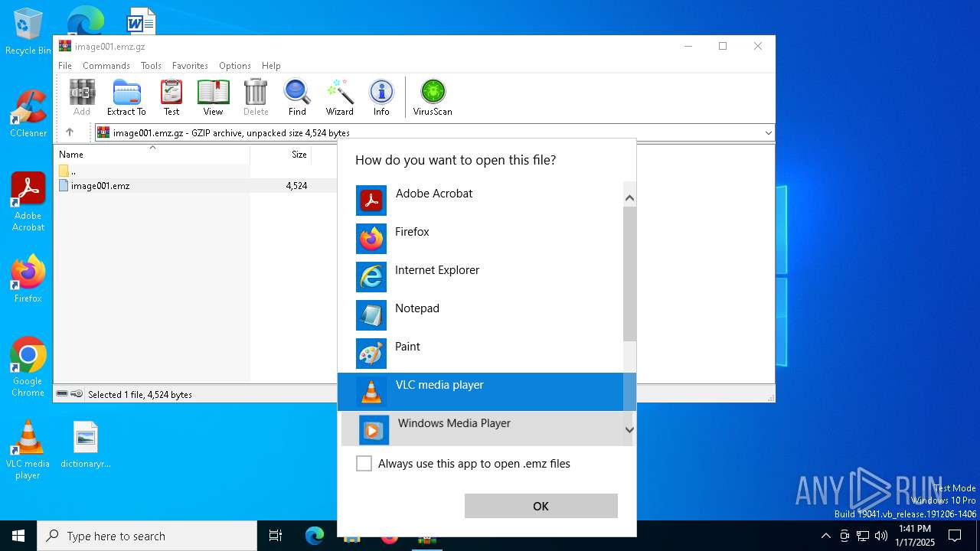Viewport: 980px width, 551px height.
Task: Open Recycle Bin desktop icon
Action: 28,31
